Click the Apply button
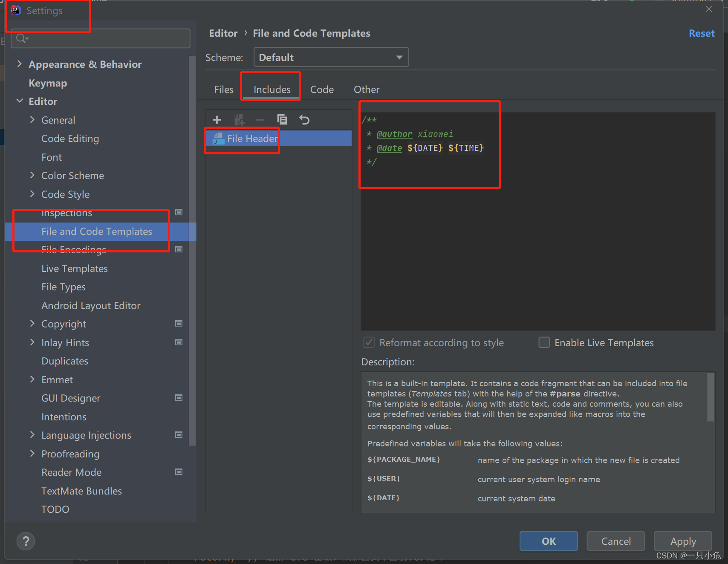The height and width of the screenshot is (564, 728). [x=683, y=541]
